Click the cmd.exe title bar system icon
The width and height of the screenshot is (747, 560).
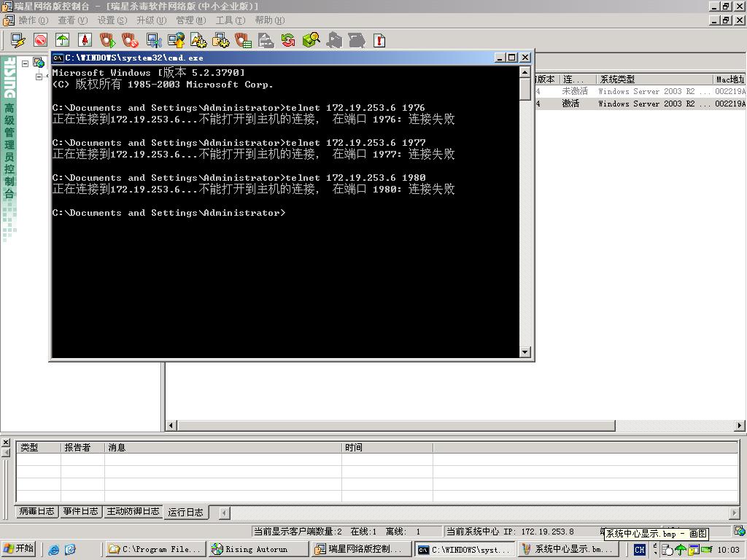[58, 58]
